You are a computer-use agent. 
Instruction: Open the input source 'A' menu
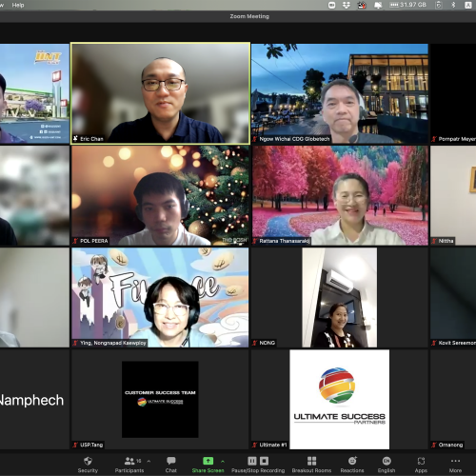coord(468,5)
